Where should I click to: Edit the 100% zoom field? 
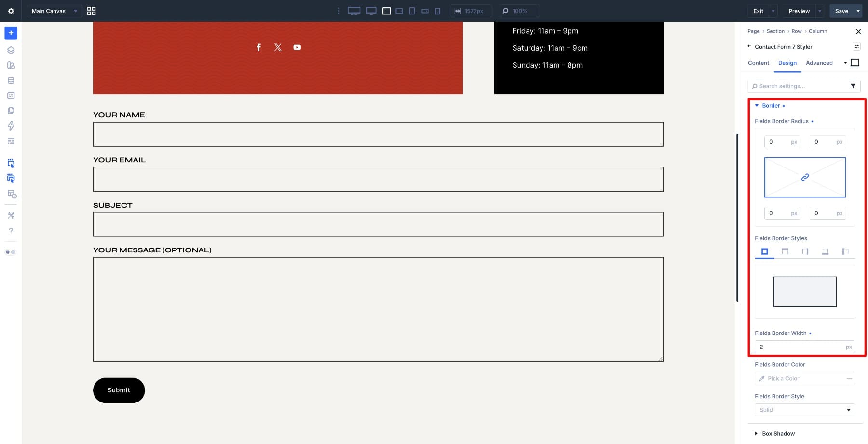(519, 11)
